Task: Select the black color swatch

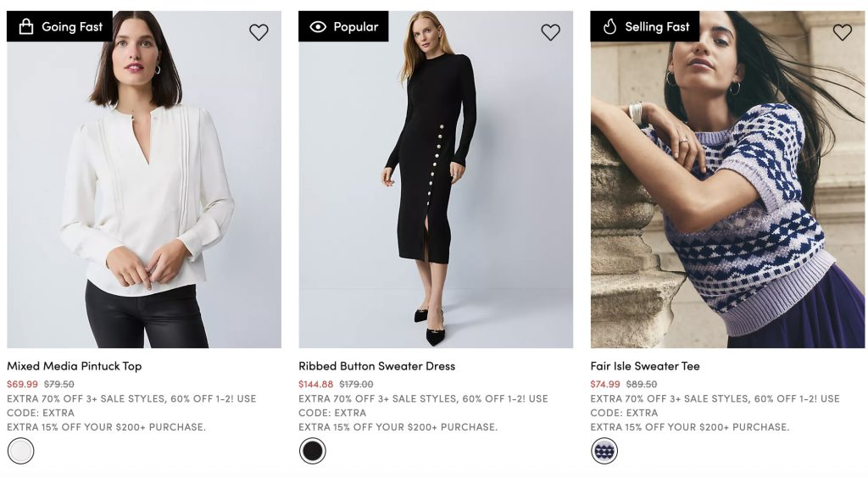Action: [313, 451]
